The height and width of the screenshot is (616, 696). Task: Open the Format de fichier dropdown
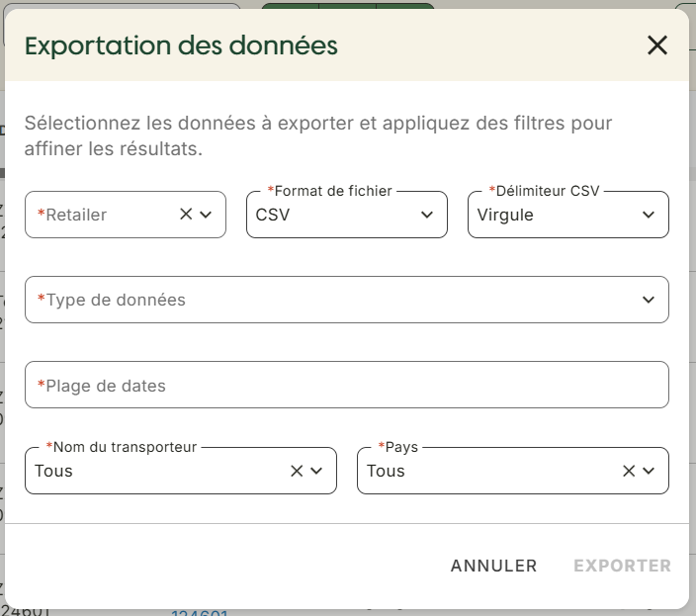[x=347, y=215]
